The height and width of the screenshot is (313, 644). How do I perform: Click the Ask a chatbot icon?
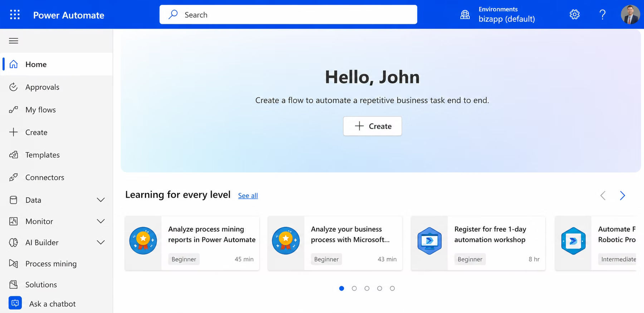15,303
